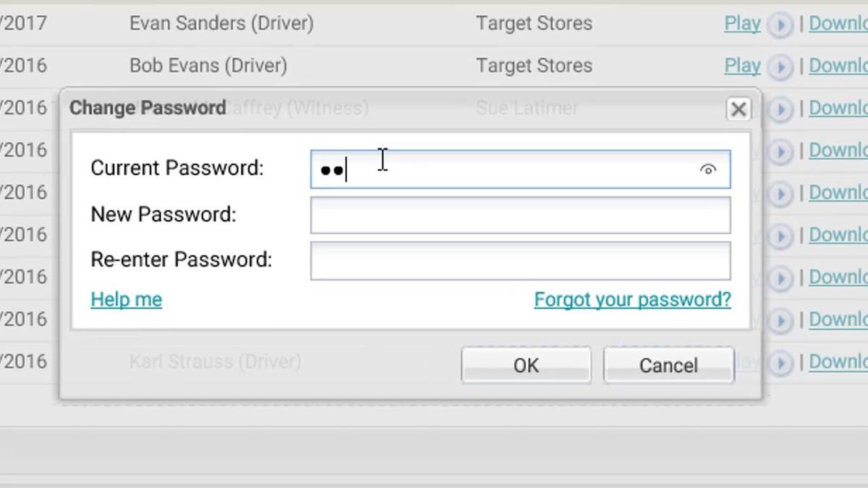Download the Evan Sanders recording
Viewport: 868px width, 488px height.
click(838, 23)
